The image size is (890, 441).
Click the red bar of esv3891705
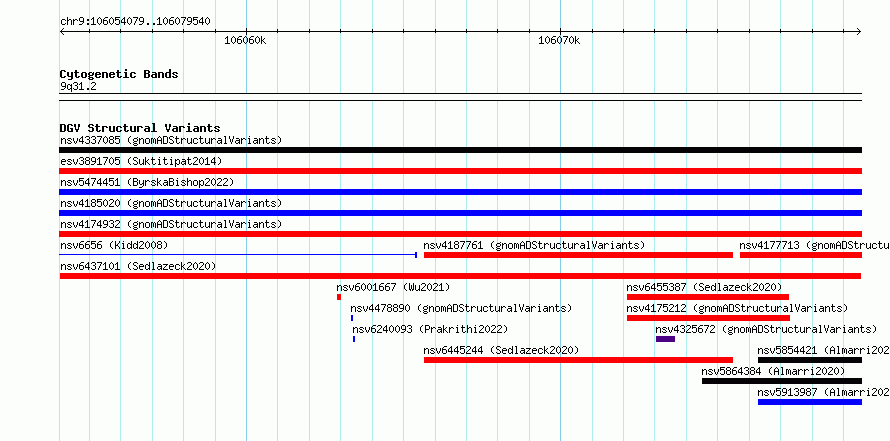point(460,171)
